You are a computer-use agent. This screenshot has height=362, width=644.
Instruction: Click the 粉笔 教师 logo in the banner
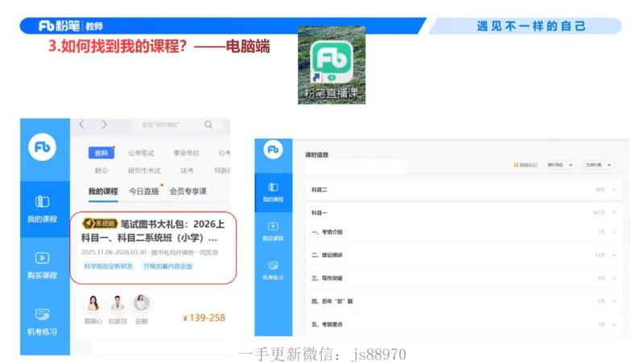(71, 26)
